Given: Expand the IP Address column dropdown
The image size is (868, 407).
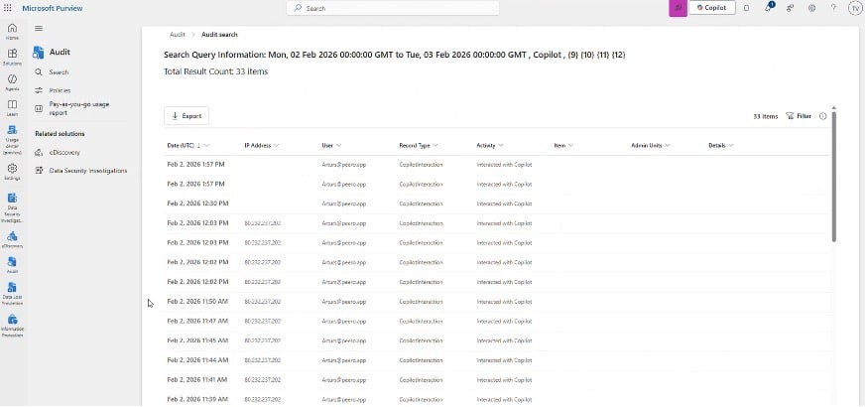Looking at the screenshot, I should [x=261, y=146].
